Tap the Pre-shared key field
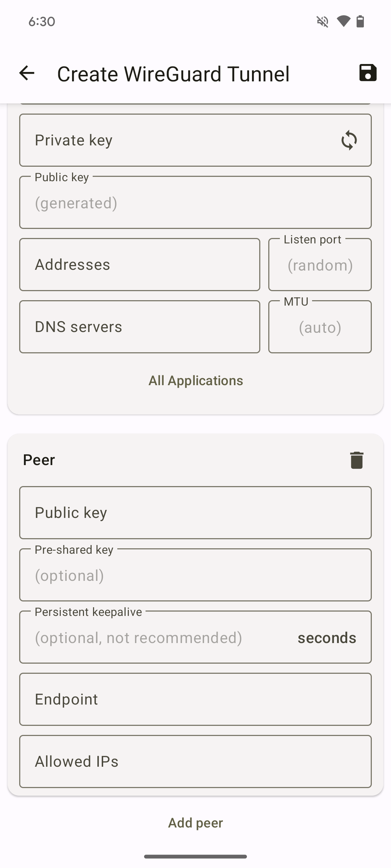Image resolution: width=391 pixels, height=868 pixels. point(195,575)
